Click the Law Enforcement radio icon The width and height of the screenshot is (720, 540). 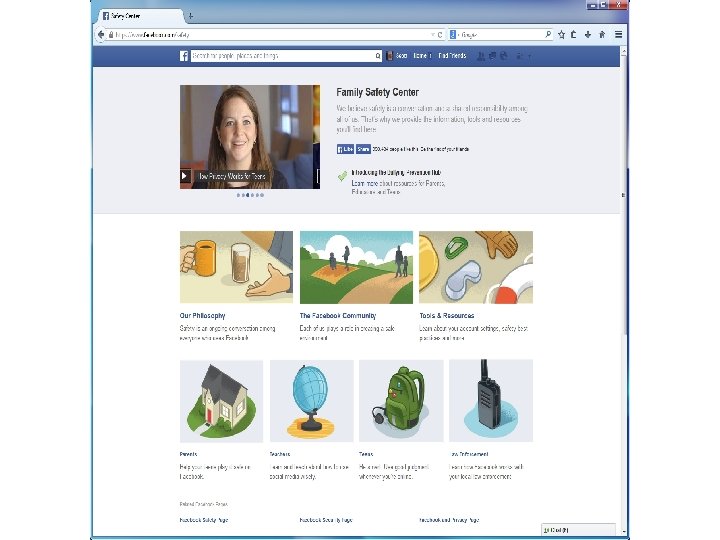point(491,401)
